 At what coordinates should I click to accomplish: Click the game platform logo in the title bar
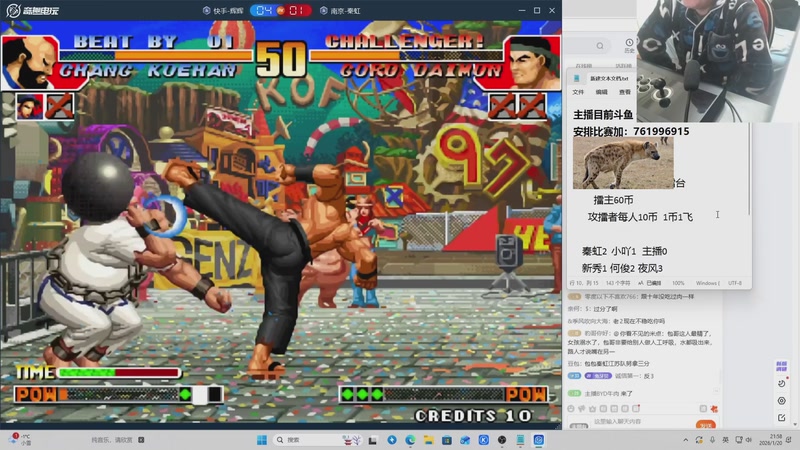[33, 10]
